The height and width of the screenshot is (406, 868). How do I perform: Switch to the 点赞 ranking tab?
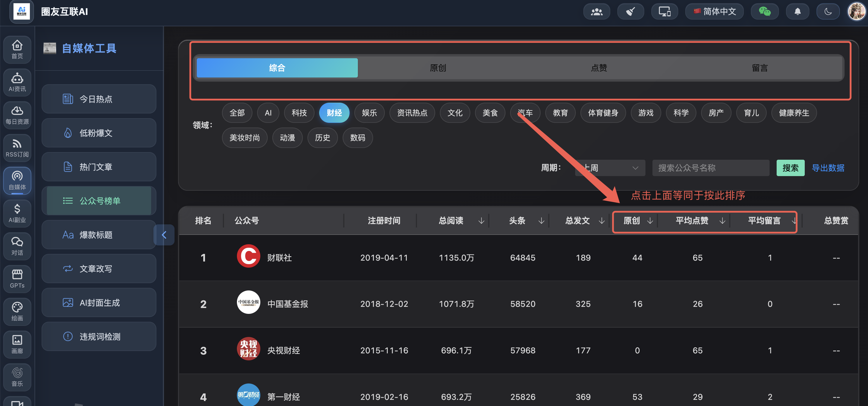pyautogui.click(x=599, y=68)
